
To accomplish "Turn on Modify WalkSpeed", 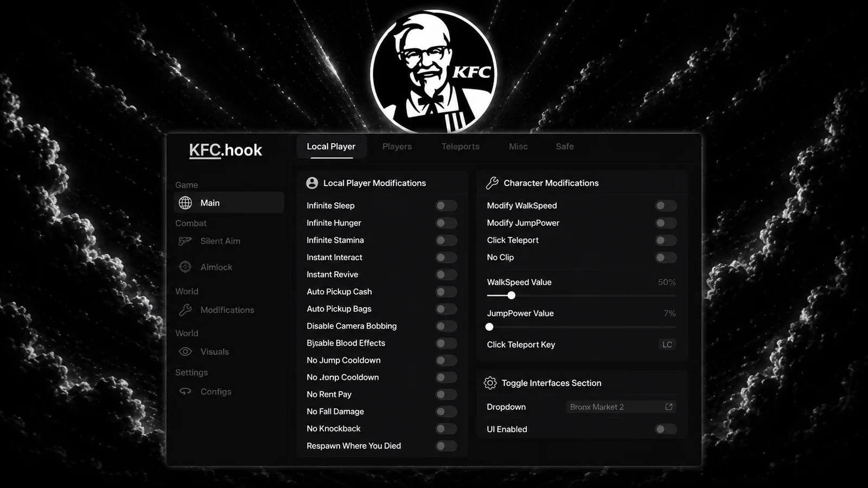I will coord(666,206).
